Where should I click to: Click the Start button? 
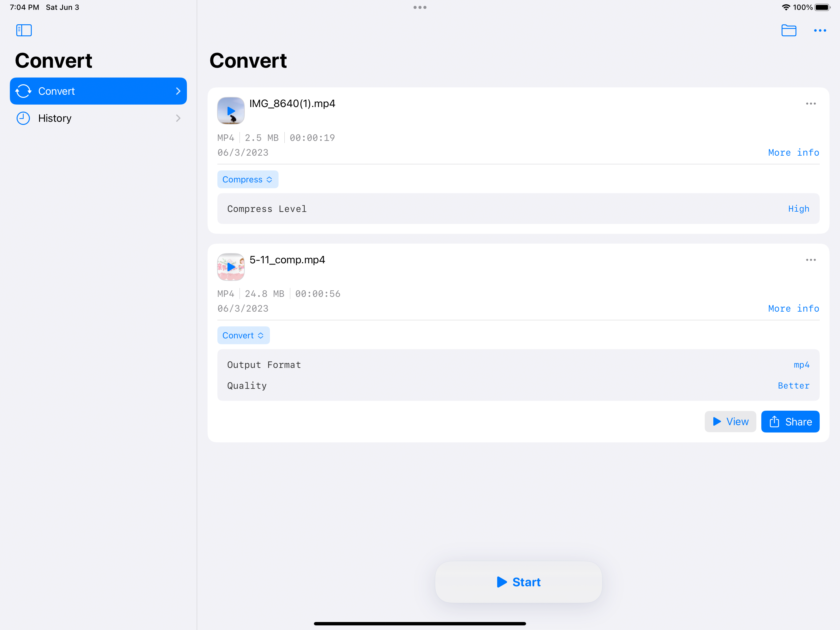pos(518,582)
